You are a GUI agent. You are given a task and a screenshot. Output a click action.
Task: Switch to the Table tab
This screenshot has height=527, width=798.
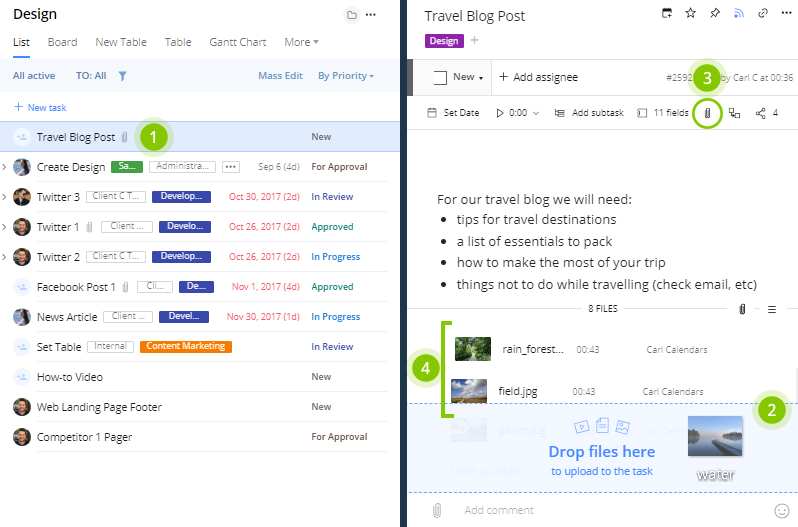(178, 42)
